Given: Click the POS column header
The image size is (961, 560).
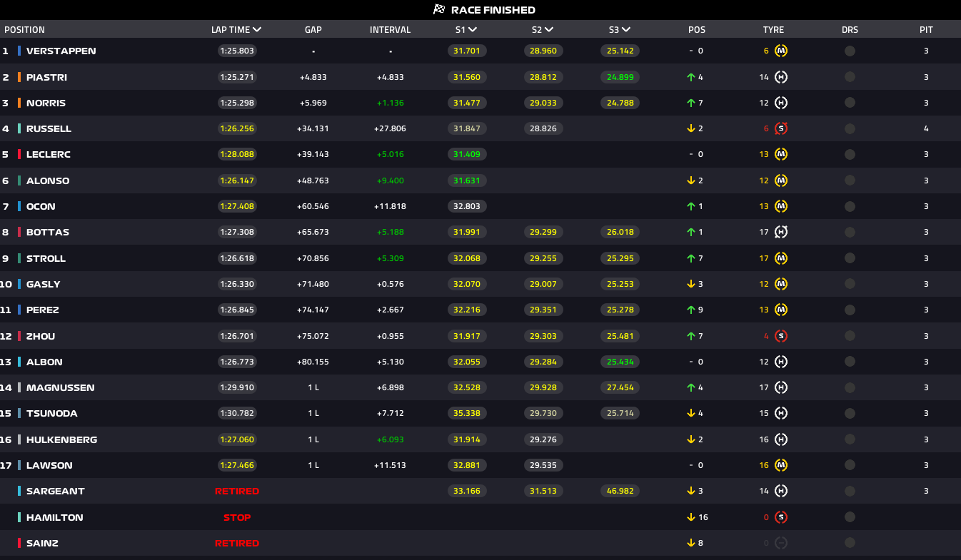Looking at the screenshot, I should [x=697, y=30].
